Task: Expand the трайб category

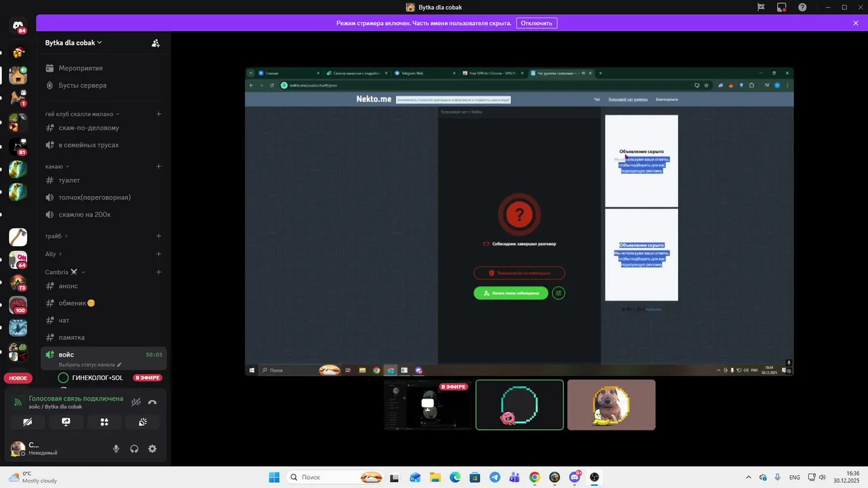Action: (56, 236)
